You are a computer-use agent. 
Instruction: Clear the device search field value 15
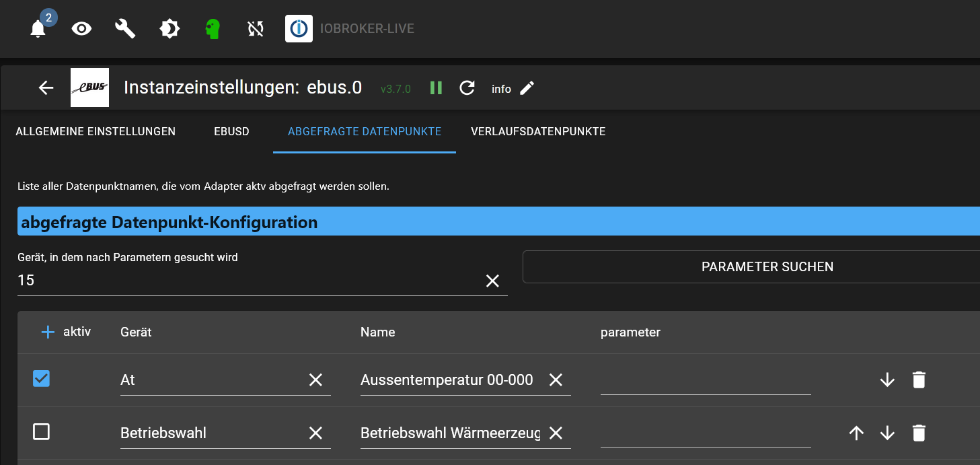492,281
